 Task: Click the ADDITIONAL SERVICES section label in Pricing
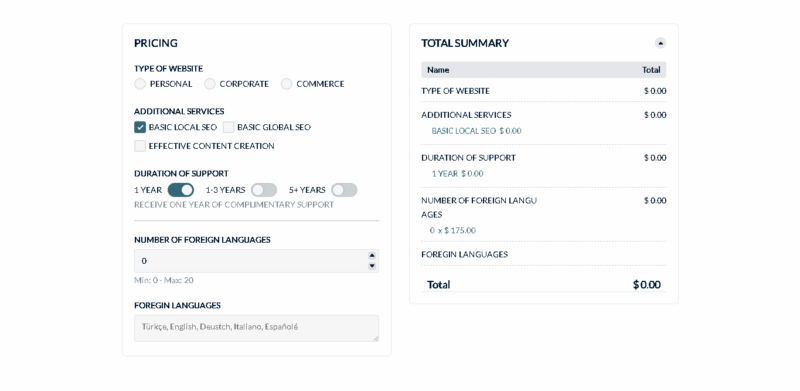179,111
